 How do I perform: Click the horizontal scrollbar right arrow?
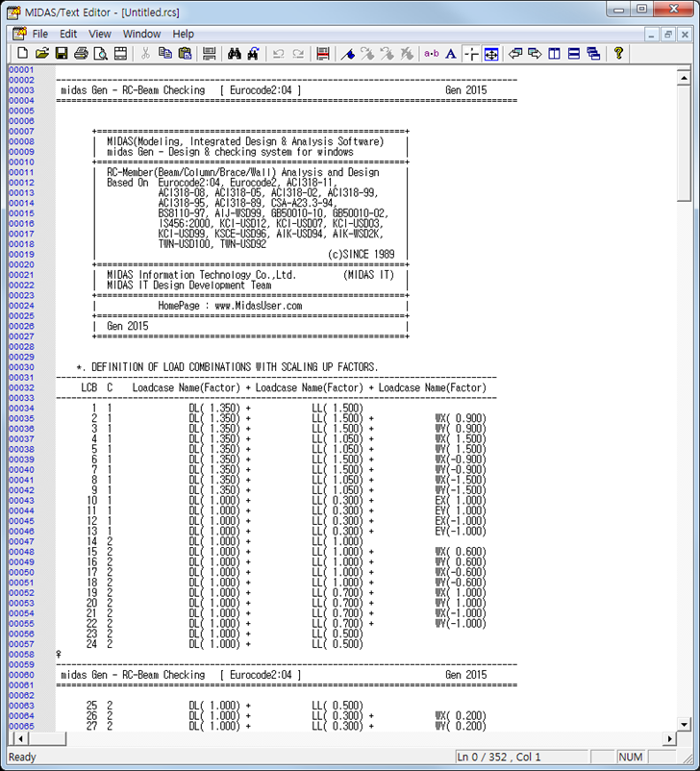pyautogui.click(x=669, y=738)
